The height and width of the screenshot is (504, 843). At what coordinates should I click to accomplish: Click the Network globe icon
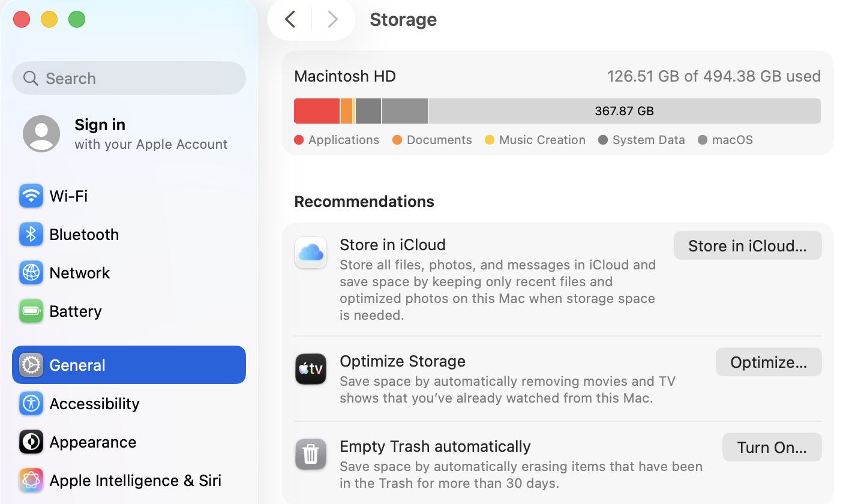[31, 272]
